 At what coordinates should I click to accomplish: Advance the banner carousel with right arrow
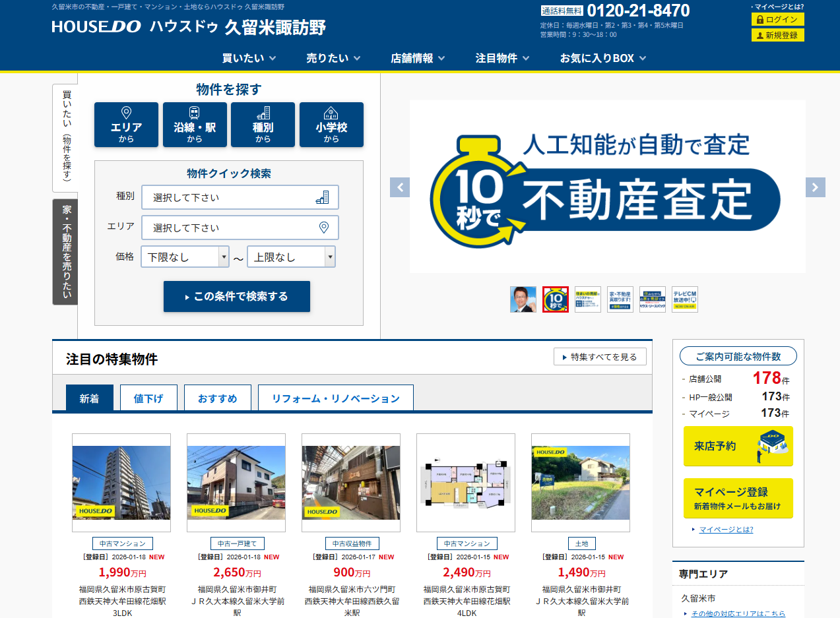[814, 187]
